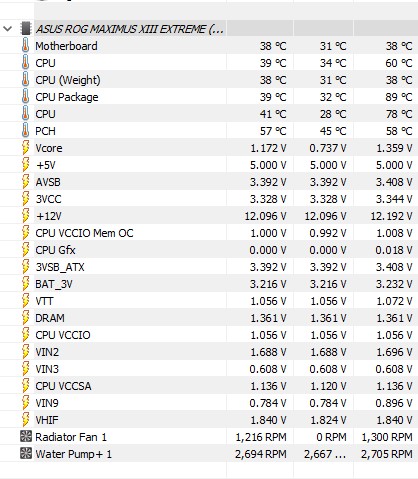Click the 89 °C CPU Package maximum value
The height and width of the screenshot is (479, 418).
pyautogui.click(x=399, y=97)
